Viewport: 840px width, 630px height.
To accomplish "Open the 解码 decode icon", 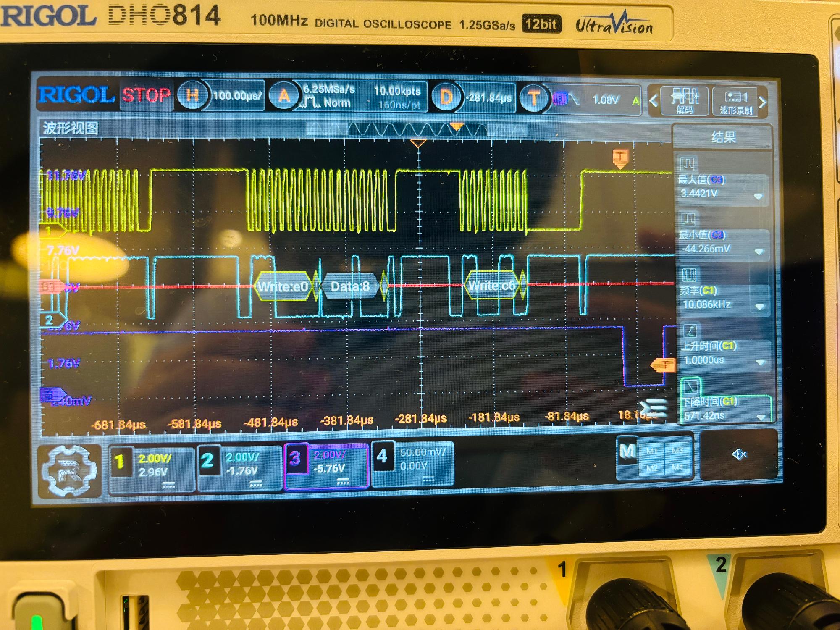I will [684, 101].
